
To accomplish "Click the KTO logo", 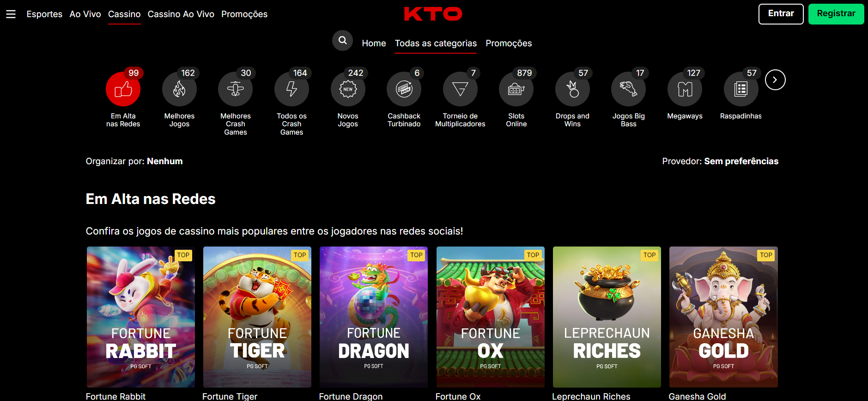I will [x=433, y=14].
